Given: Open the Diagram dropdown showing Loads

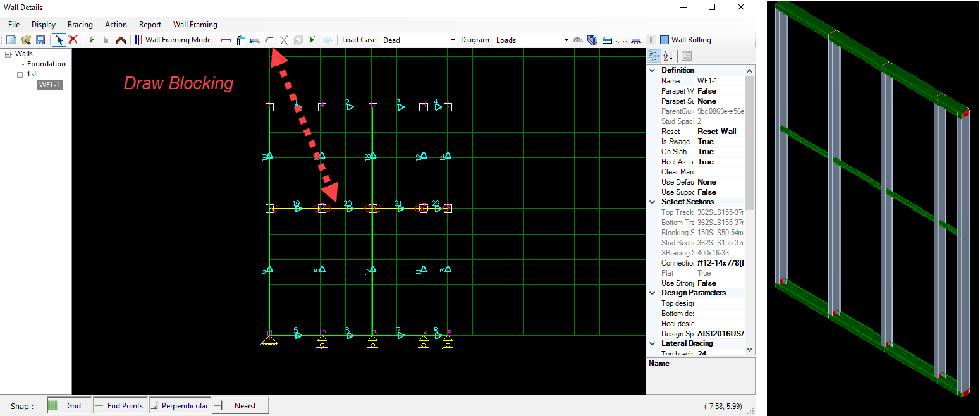Looking at the screenshot, I should (x=532, y=40).
